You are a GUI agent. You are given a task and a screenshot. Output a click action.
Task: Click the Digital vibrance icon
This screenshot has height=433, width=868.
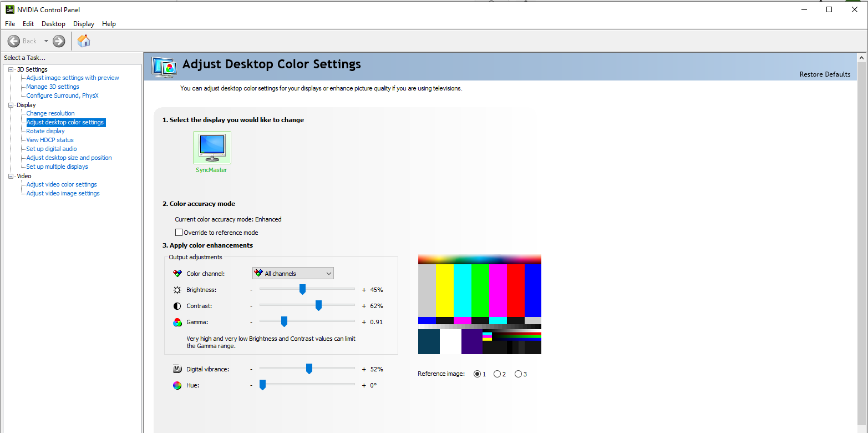click(177, 369)
